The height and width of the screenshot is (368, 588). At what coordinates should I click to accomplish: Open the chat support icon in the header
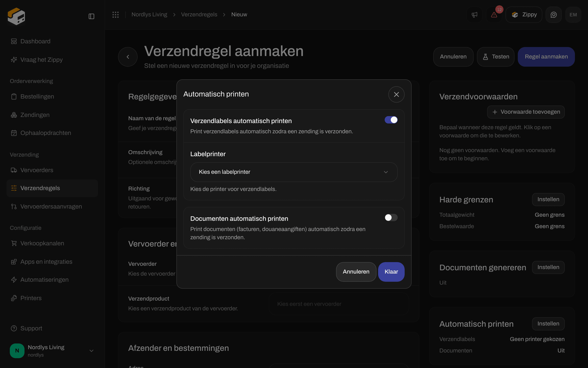(x=553, y=15)
